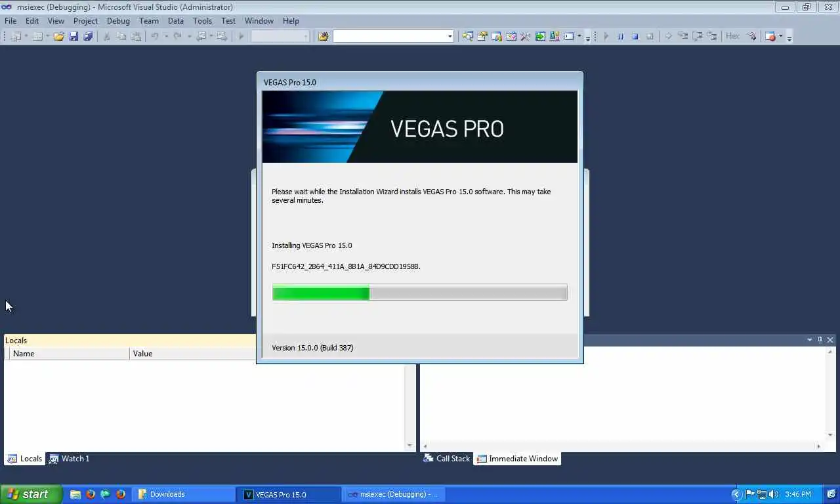This screenshot has height=504, width=840.
Task: Select VEGAS Pro 15.0 taskbar button
Action: pyautogui.click(x=289, y=494)
